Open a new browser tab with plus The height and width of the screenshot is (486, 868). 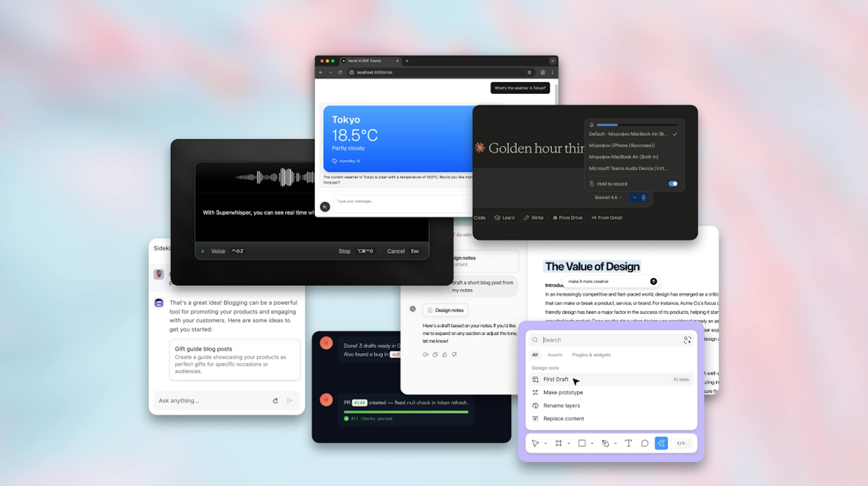pyautogui.click(x=407, y=61)
